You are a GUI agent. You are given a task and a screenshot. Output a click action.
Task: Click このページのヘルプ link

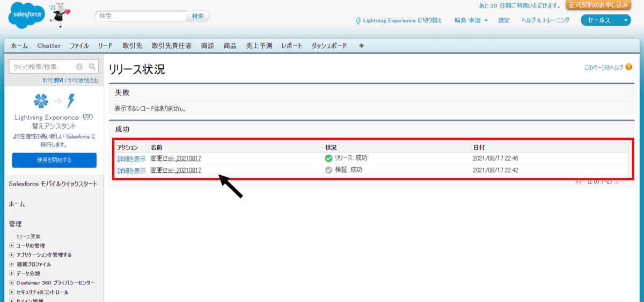[604, 68]
